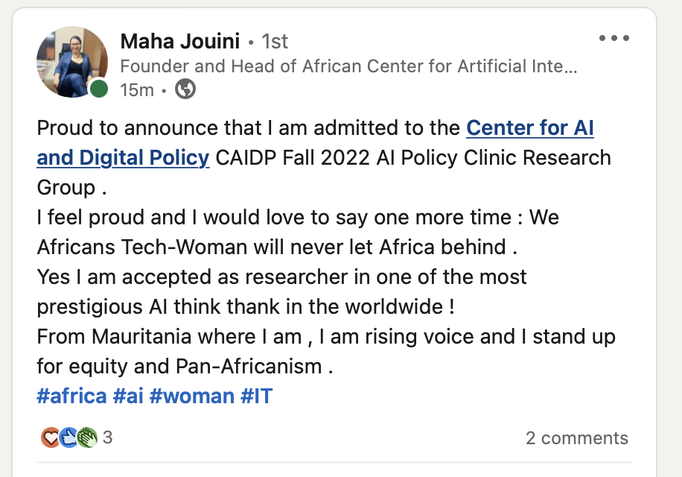Open the #IT hashtag
The height and width of the screenshot is (477, 682).
257,396
